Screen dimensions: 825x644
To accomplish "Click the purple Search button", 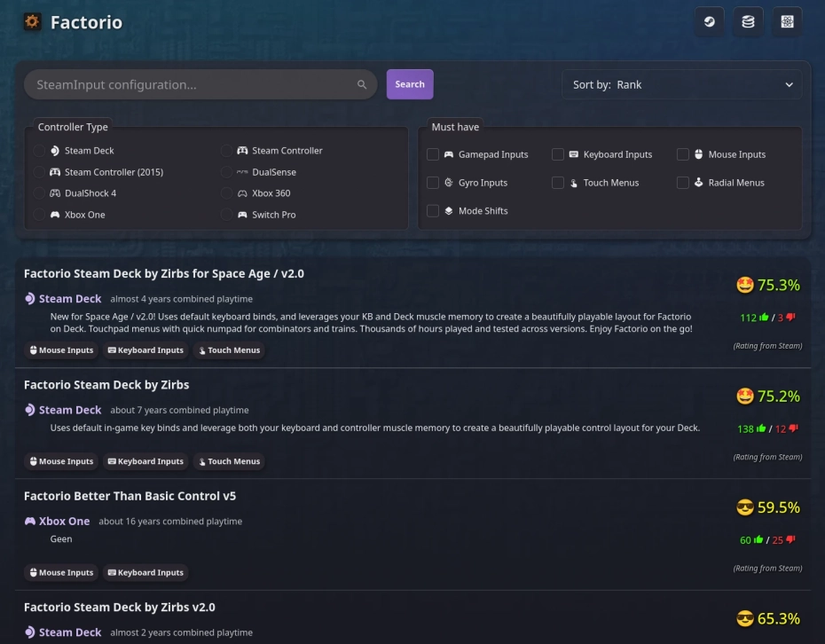I will coord(410,84).
